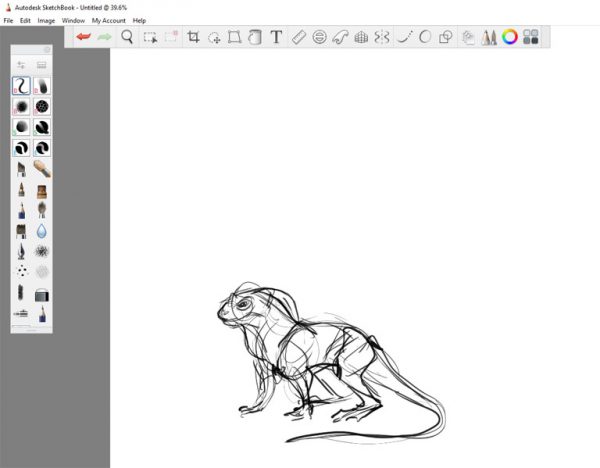The height and width of the screenshot is (468, 600).
Task: Select the rectangular Selection tool
Action: pos(150,37)
